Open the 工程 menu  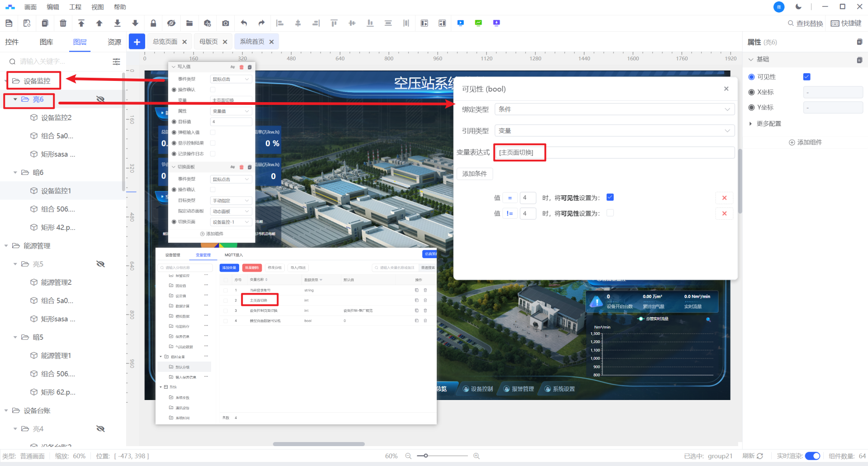click(x=75, y=7)
